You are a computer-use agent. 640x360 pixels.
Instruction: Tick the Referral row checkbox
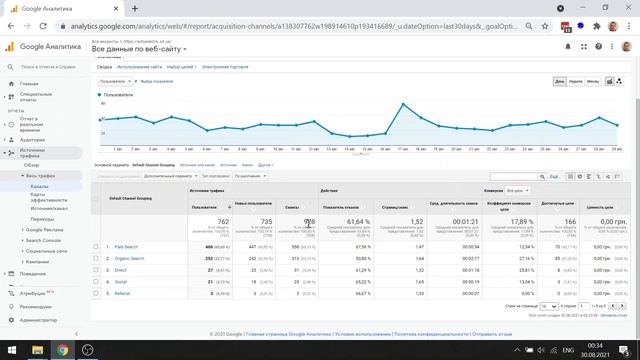[96, 293]
